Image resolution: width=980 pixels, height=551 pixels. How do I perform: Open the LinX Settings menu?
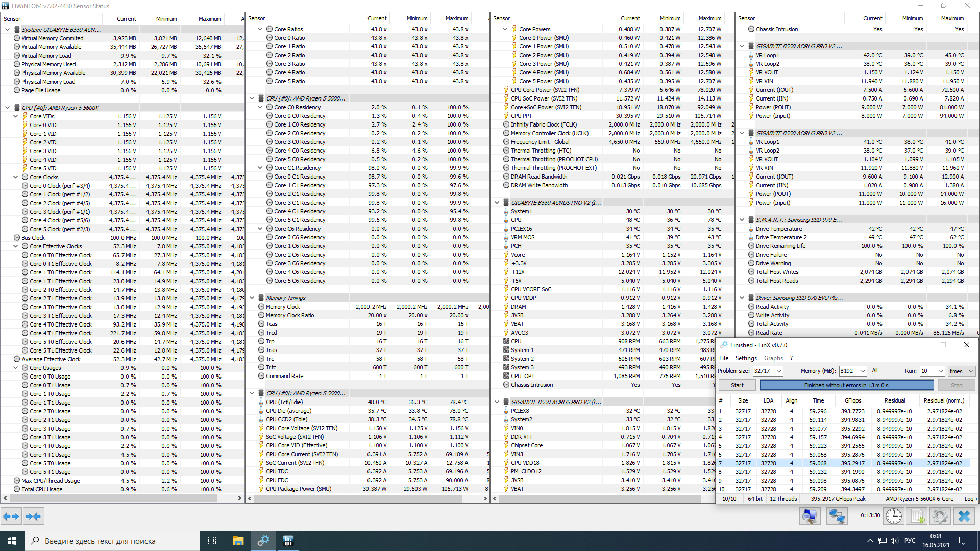746,358
